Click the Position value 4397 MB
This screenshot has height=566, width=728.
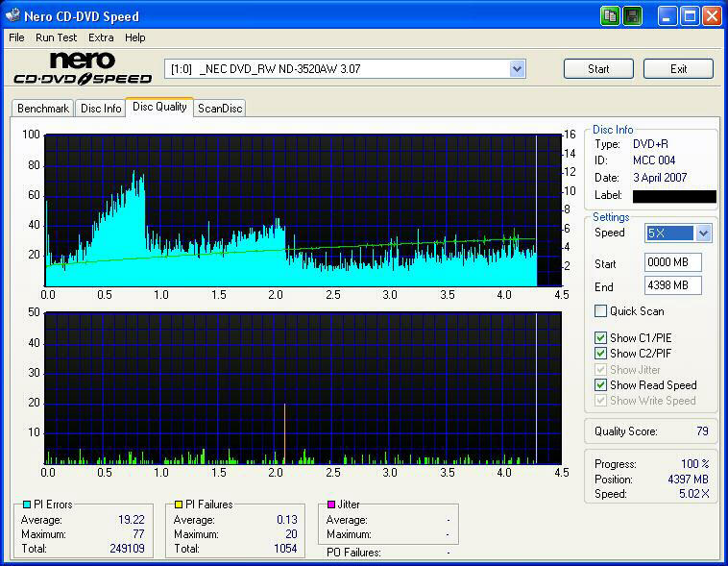[688, 480]
